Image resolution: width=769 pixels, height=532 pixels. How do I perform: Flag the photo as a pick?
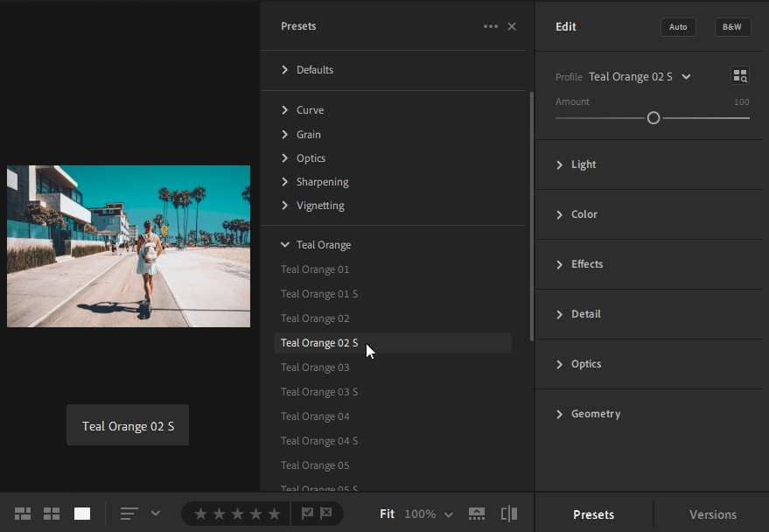click(307, 514)
